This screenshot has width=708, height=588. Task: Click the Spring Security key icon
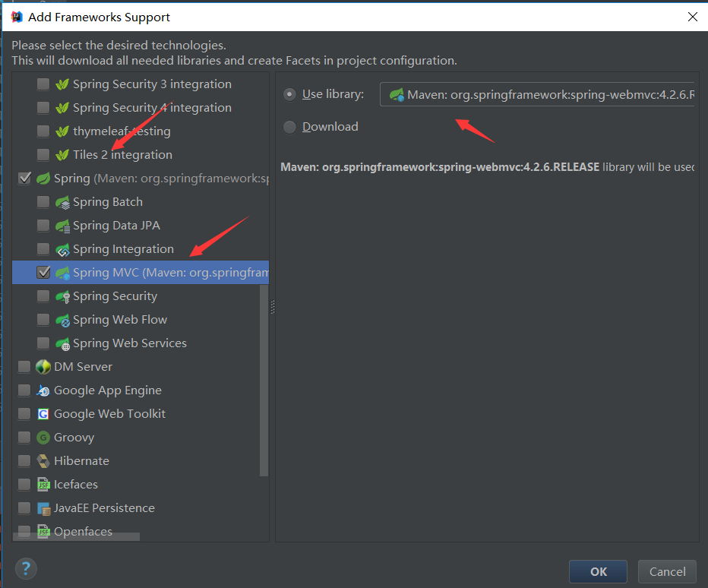pyautogui.click(x=63, y=296)
